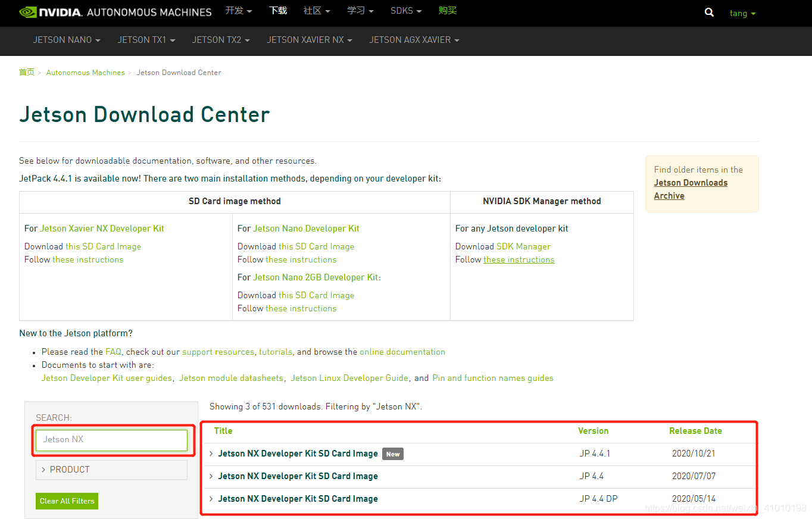Screen dimensions: 812x519
Task: Select the 2020/07/07 release date cell
Action: tap(694, 476)
